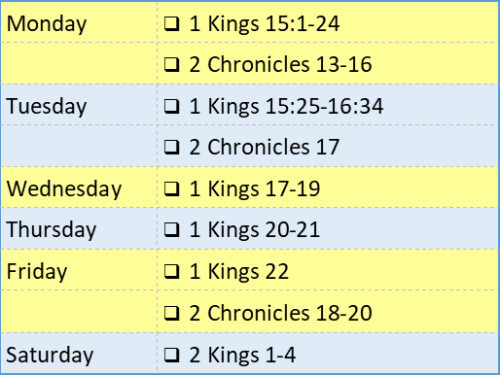Click the 1 Kings 17-19 reading text
500x375 pixels.
tap(255, 189)
